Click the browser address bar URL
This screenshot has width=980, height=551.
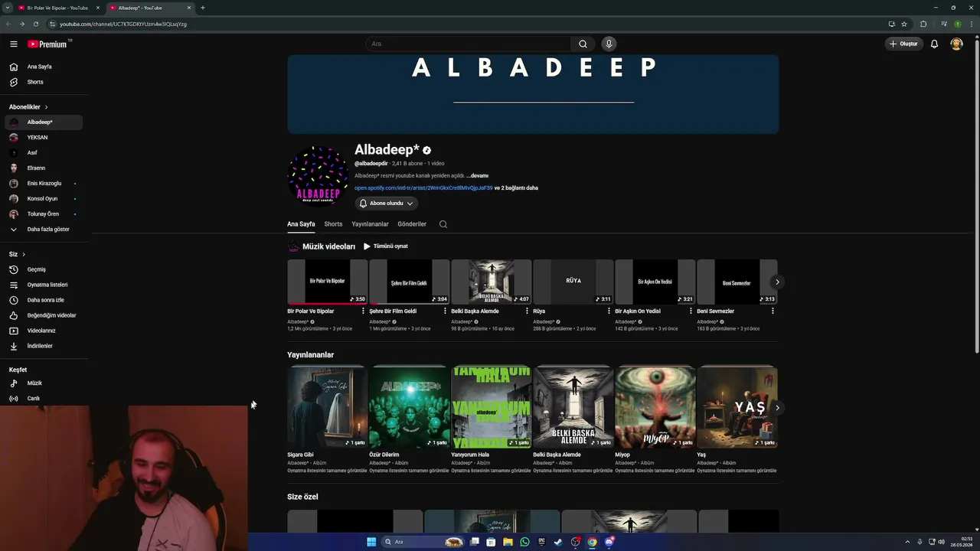(123, 24)
